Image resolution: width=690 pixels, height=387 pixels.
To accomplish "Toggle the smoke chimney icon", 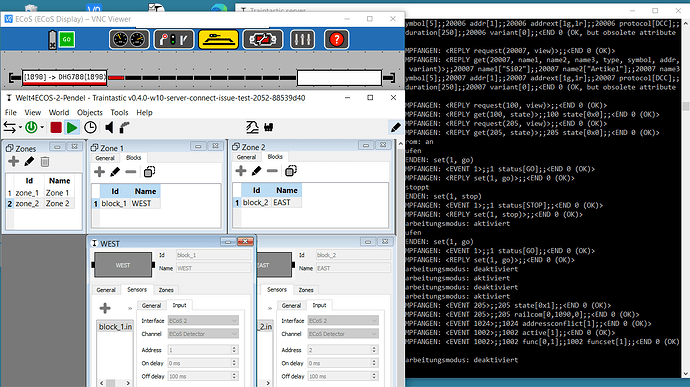I will point(125,128).
